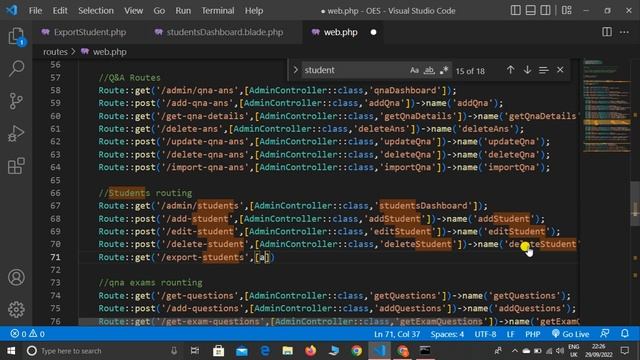Click '//qna exams rounting' comment line
Viewport: 640px width, 360px height.
150,282
